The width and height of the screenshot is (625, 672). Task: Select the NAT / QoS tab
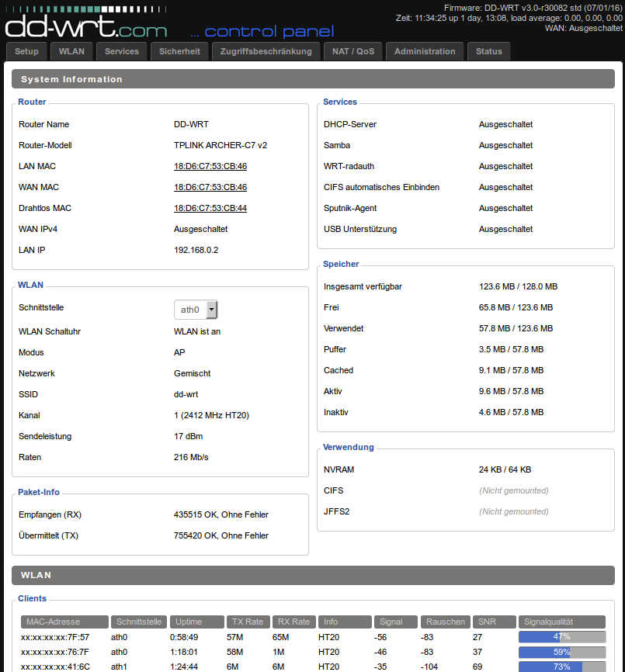pos(353,51)
